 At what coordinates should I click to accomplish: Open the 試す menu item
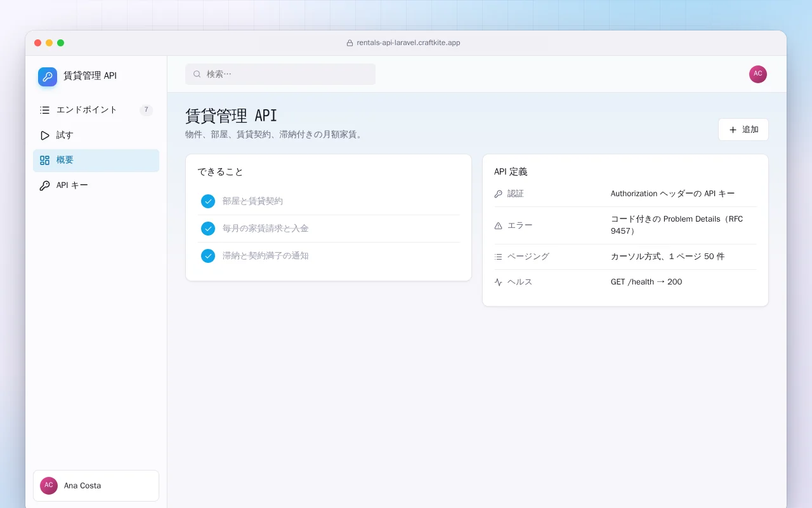(x=96, y=135)
